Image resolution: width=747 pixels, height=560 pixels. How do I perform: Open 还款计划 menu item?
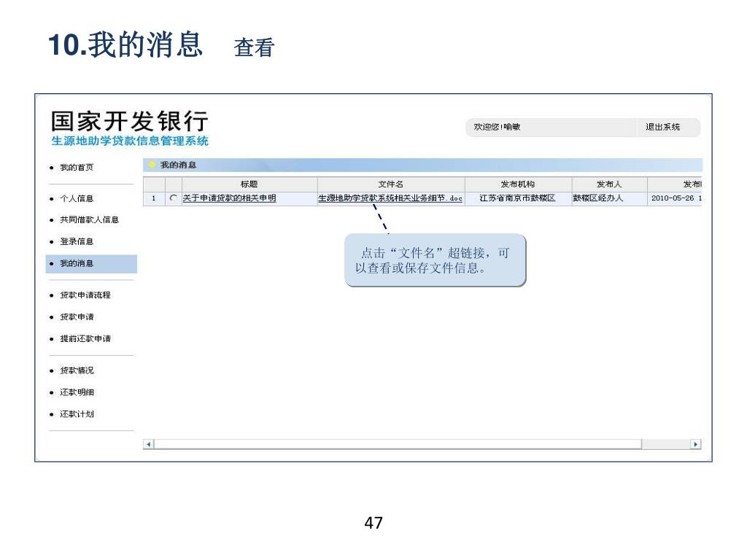coord(76,414)
